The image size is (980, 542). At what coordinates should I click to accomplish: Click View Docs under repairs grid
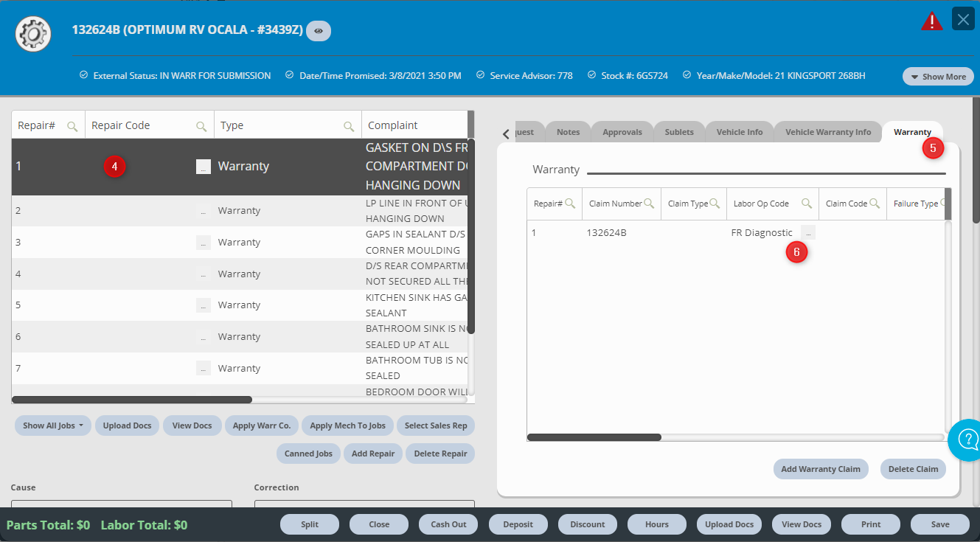[x=192, y=425]
